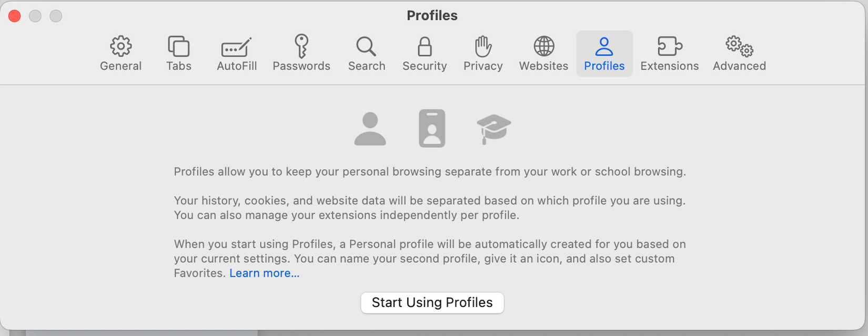Select the Advanced gears icon
Viewport: 868px width, 336px height.
[x=739, y=53]
